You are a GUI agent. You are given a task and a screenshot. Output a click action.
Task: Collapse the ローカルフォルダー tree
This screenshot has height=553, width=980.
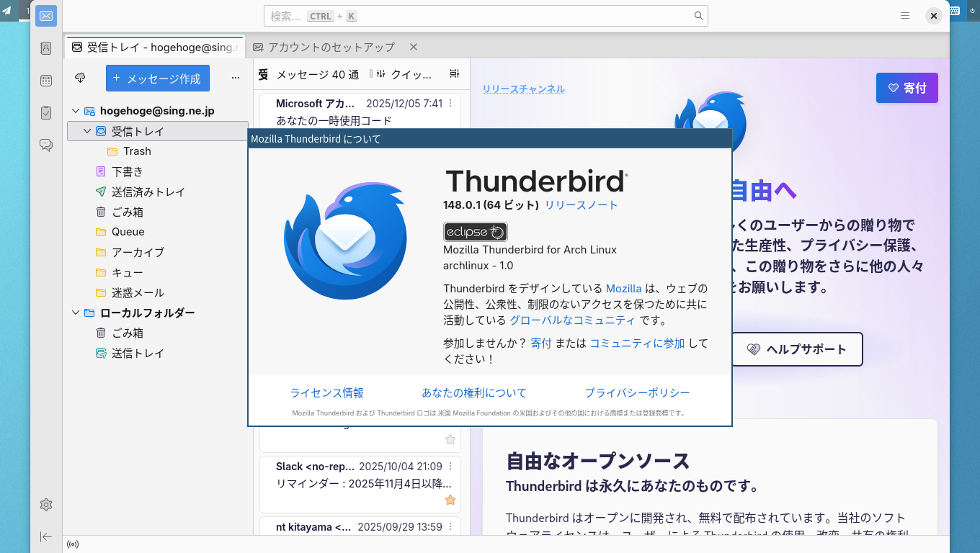tap(76, 313)
